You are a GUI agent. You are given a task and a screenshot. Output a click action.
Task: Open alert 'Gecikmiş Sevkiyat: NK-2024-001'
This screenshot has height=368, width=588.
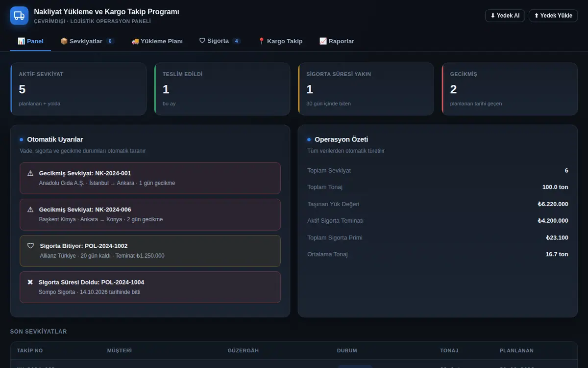tap(150, 178)
